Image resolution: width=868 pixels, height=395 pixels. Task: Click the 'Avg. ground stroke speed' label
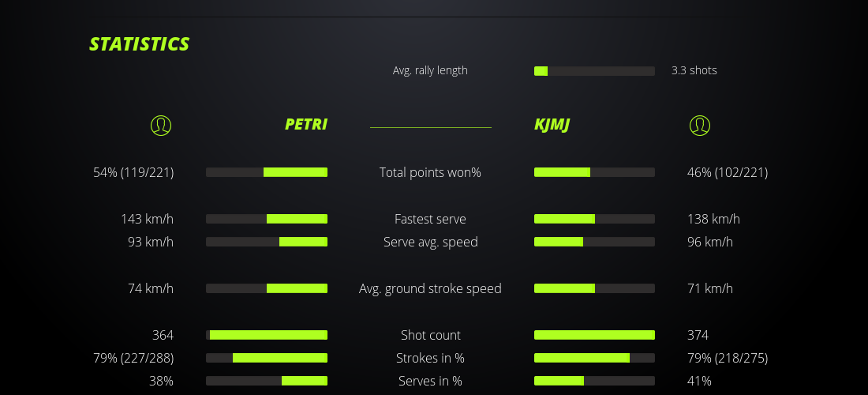(x=430, y=288)
